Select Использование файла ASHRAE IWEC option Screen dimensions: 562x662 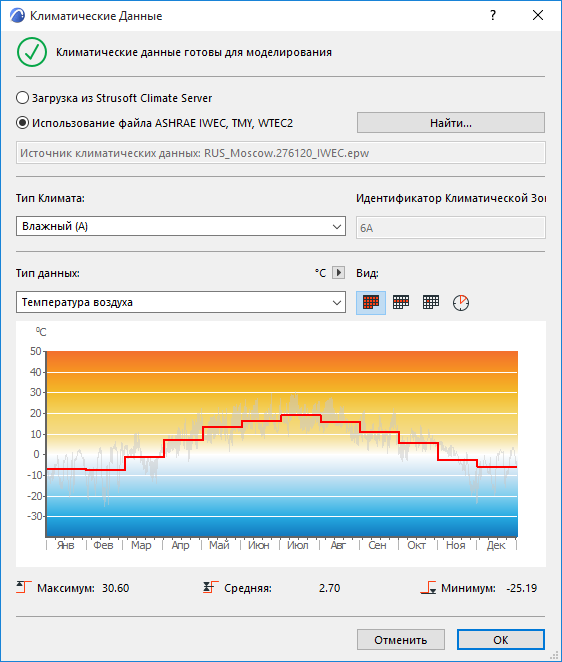(155, 123)
